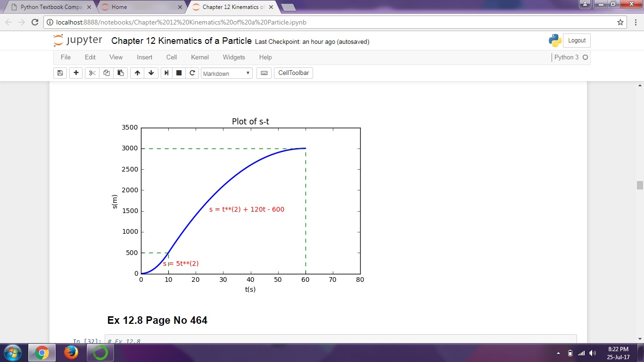Cut selected cells with scissors icon

(92, 73)
